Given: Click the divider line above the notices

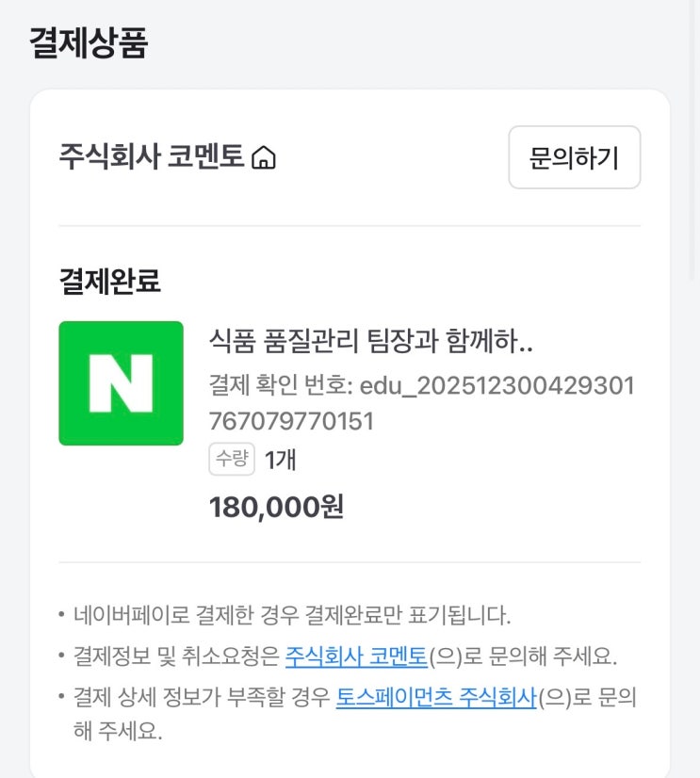Looking at the screenshot, I should pyautogui.click(x=350, y=562).
